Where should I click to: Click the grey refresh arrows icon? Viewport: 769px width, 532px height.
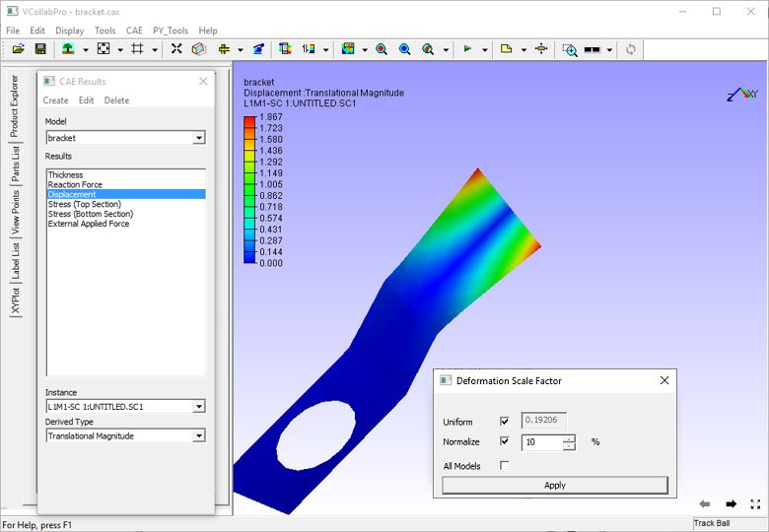pyautogui.click(x=631, y=49)
